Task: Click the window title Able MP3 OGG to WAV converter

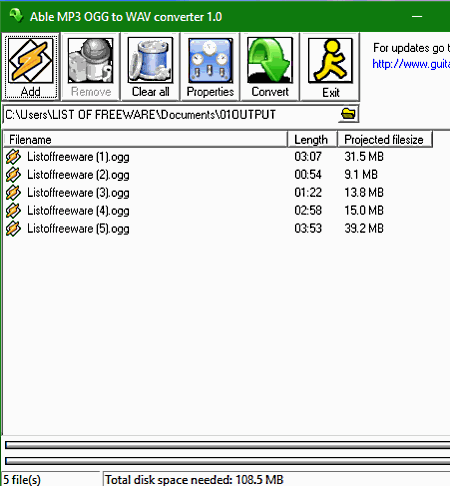Action: click(126, 17)
